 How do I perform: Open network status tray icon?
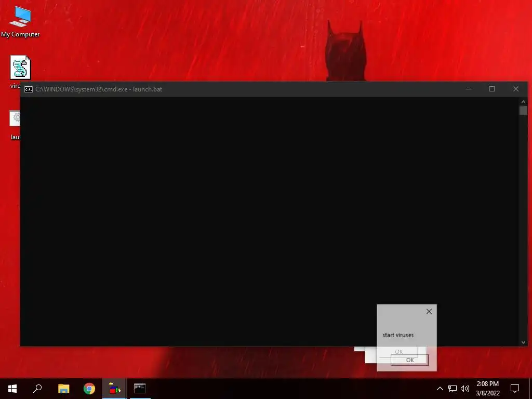[x=453, y=389]
